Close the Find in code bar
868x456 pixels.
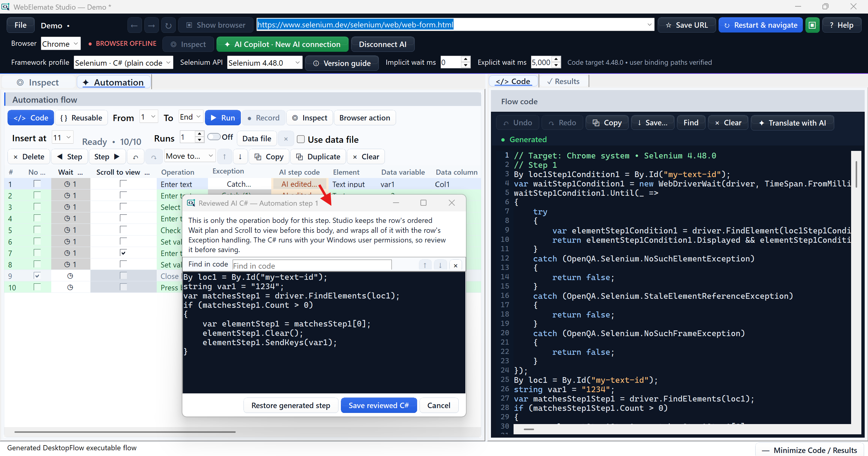pos(456,265)
